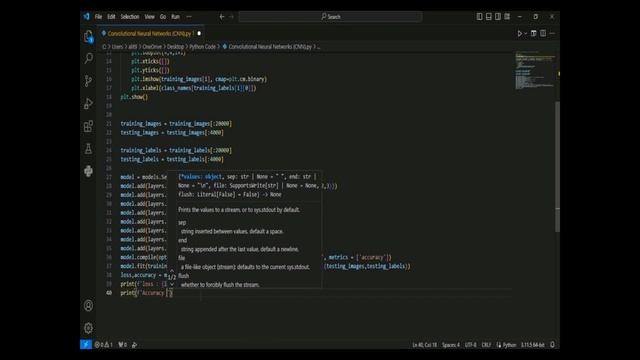This screenshot has height=360, width=640.
Task: Open the Testing flask view
Action: [88, 149]
